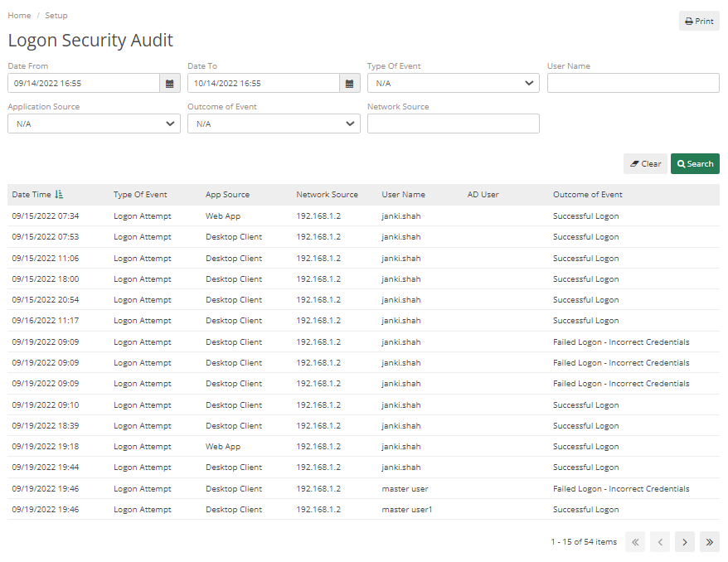
Task: Click the magnifier icon on Search button
Action: pyautogui.click(x=680, y=163)
